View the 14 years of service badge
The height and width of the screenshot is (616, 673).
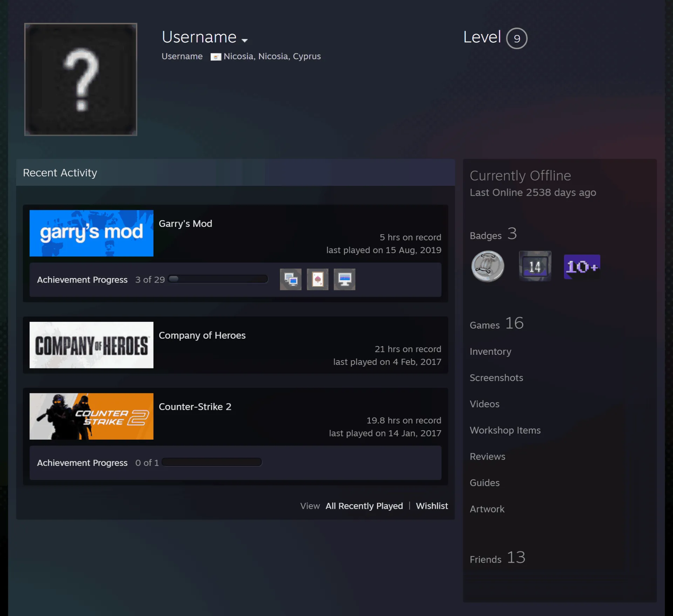[535, 266]
